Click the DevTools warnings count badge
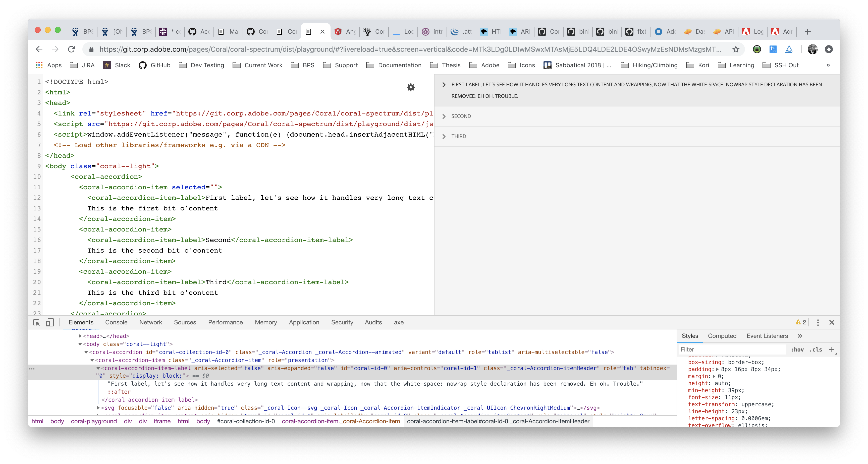The image size is (868, 464). coord(801,322)
